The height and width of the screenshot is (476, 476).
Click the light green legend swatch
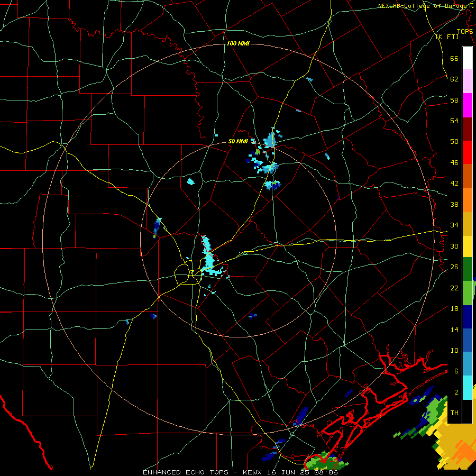click(x=467, y=293)
